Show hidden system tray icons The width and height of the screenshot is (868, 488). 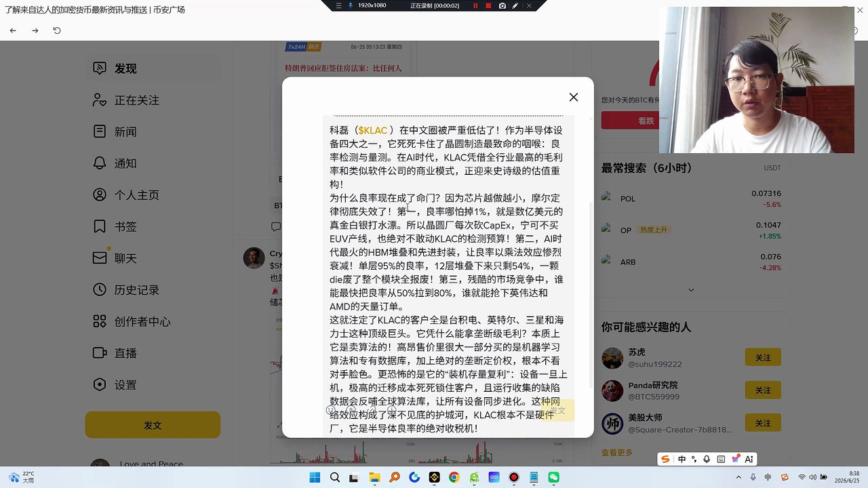point(739,477)
